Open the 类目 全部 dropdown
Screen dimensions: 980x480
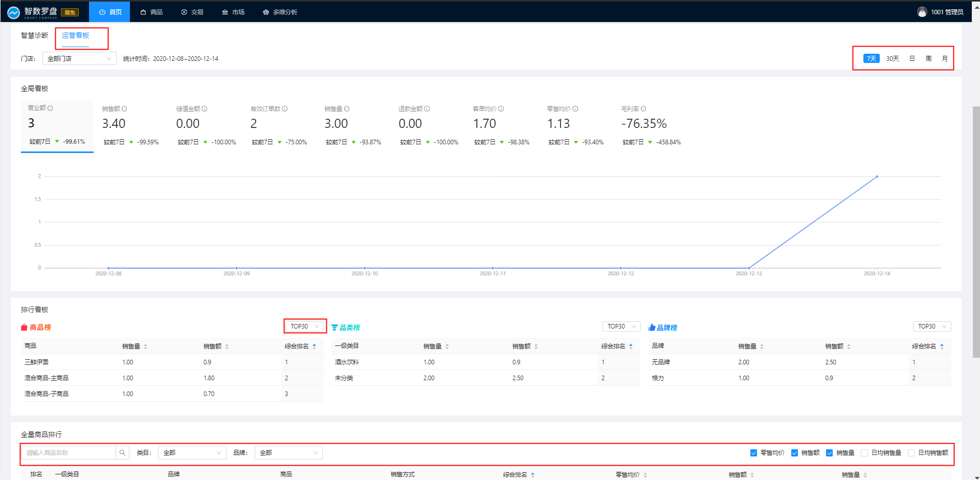click(x=192, y=453)
